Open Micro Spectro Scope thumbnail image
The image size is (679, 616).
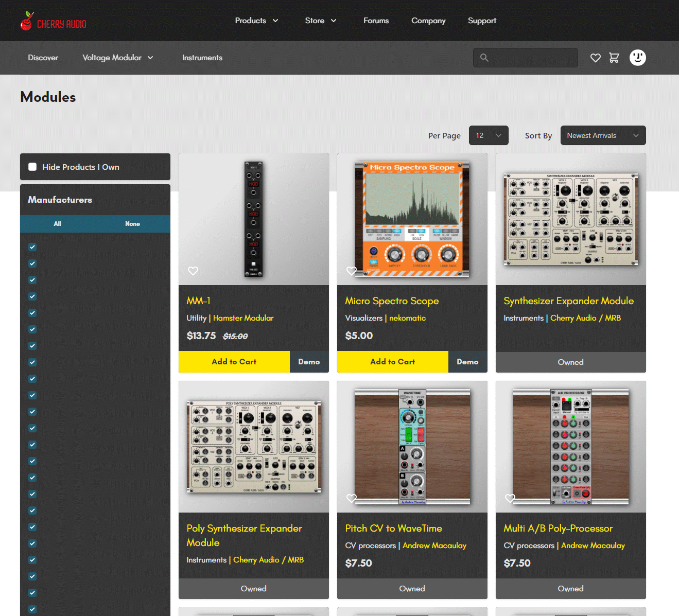412,219
